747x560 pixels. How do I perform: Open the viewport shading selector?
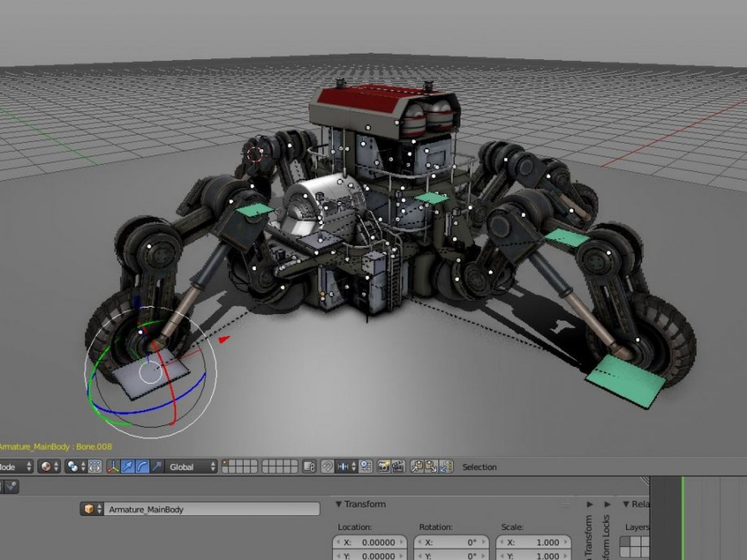[49, 466]
